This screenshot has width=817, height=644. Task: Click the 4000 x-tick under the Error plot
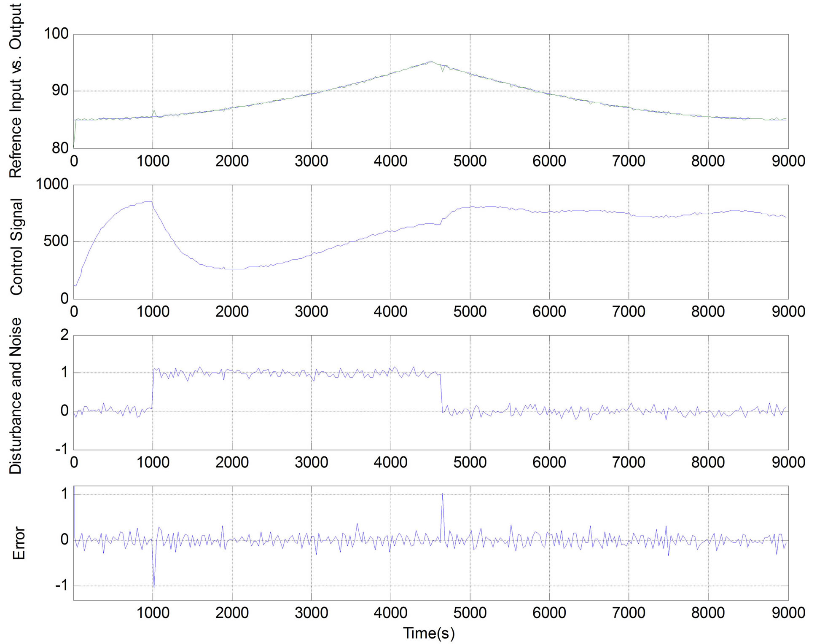pyautogui.click(x=390, y=613)
